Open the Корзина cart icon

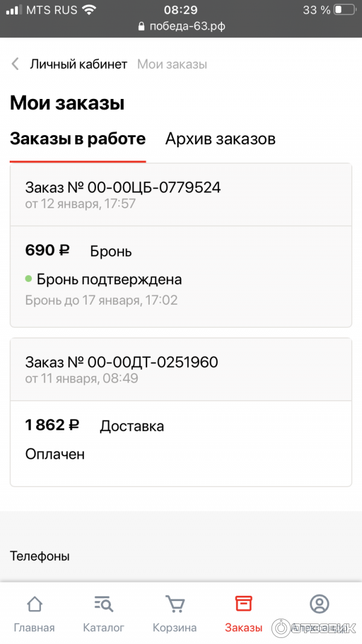point(175,604)
